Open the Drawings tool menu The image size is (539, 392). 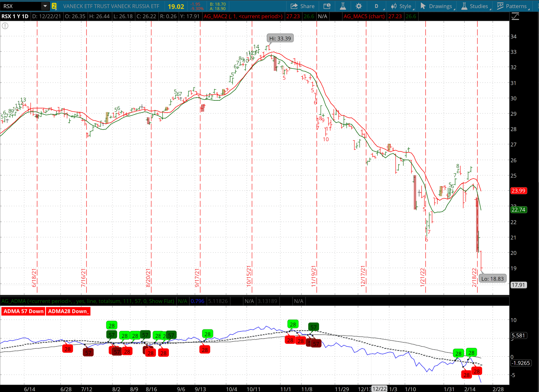click(x=436, y=6)
